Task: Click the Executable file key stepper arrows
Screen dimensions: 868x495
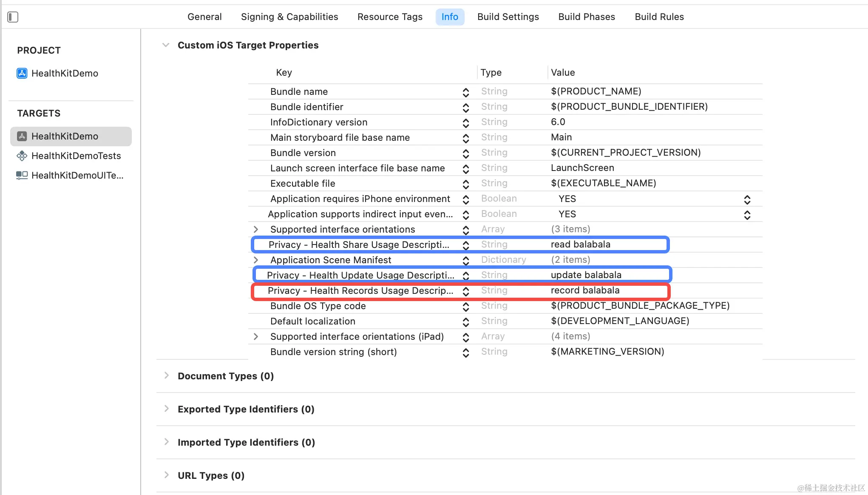Action: (x=466, y=184)
